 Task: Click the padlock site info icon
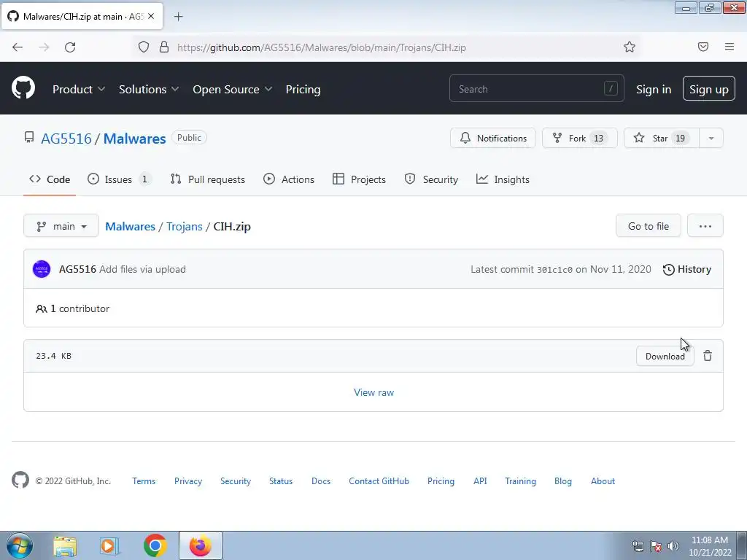[164, 47]
